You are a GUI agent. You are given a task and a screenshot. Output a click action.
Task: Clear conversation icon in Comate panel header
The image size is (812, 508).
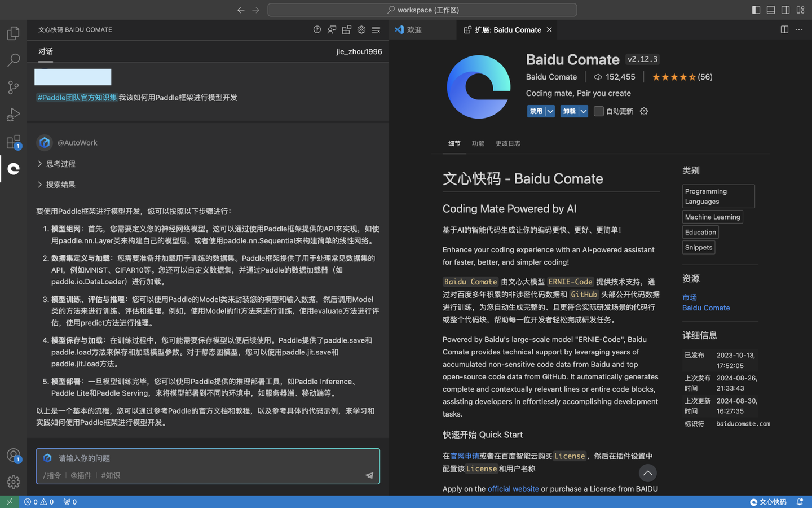point(376,29)
